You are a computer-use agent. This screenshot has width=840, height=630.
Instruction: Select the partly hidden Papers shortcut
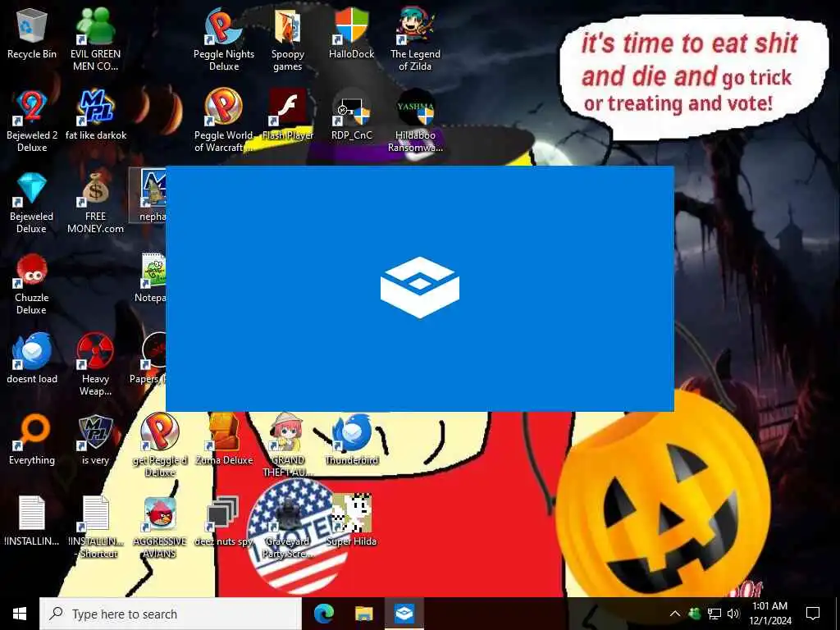148,359
